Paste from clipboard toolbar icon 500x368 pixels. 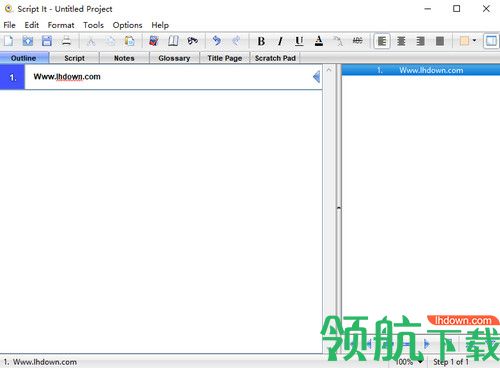click(x=129, y=41)
